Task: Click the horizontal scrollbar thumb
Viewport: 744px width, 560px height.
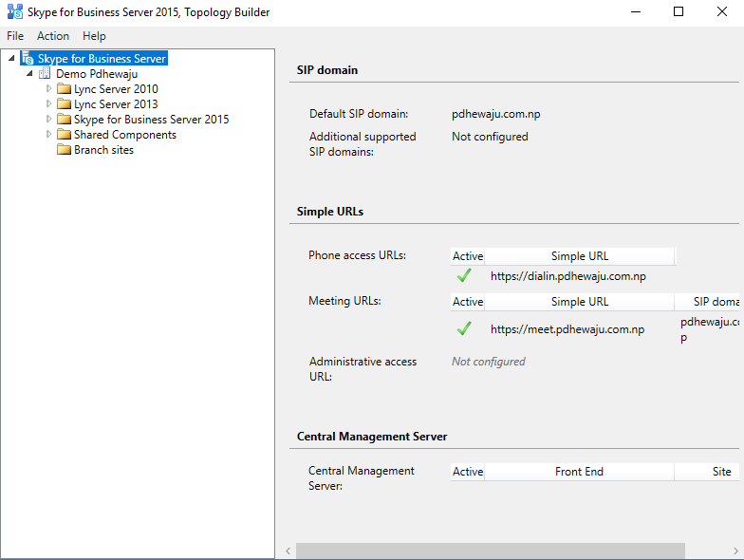Action: click(x=490, y=551)
